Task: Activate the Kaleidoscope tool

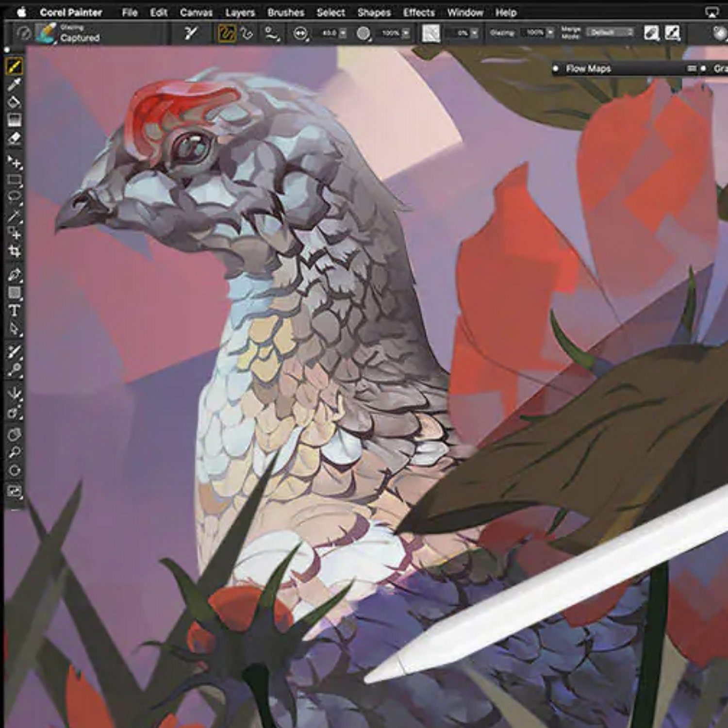Action: coord(14,412)
